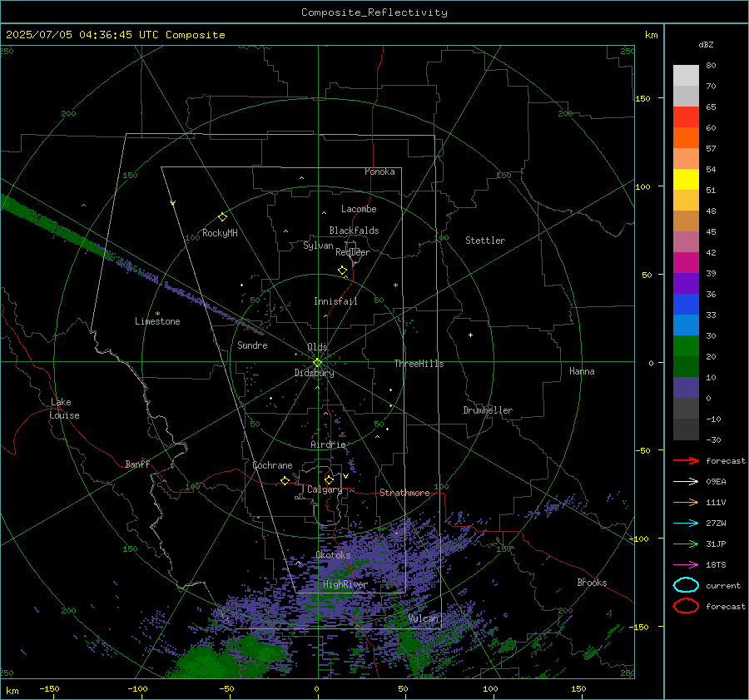This screenshot has width=749, height=700.
Task: Click the Blackfalds city label
Action: [354, 231]
